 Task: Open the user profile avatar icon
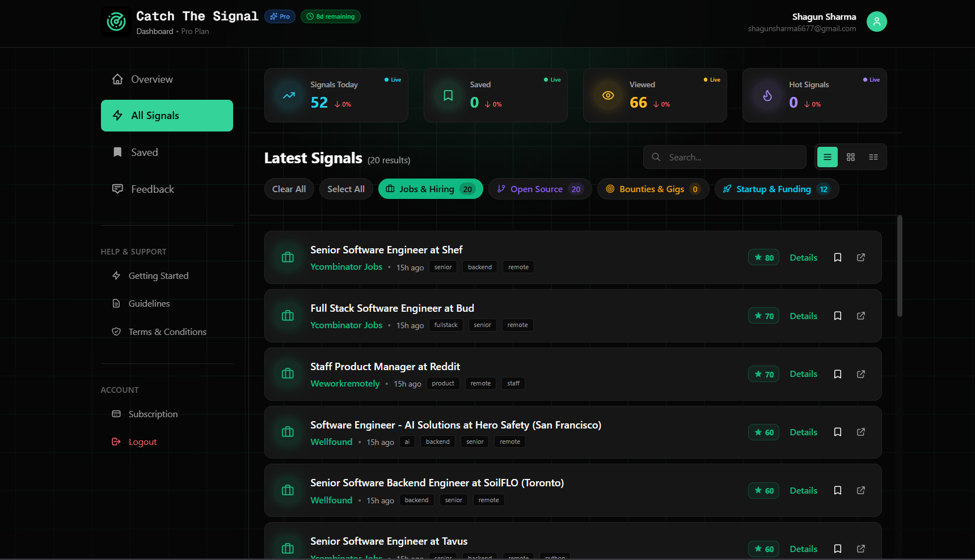tap(876, 21)
